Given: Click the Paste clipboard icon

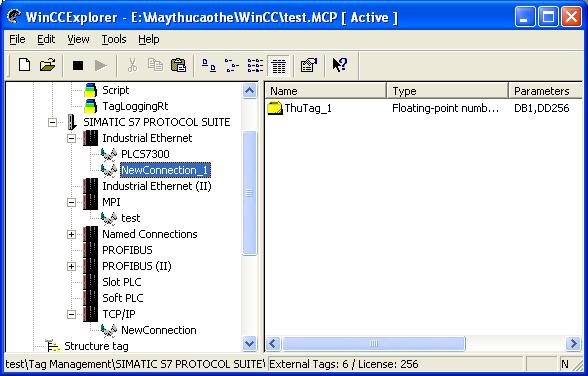Looking at the screenshot, I should (178, 65).
